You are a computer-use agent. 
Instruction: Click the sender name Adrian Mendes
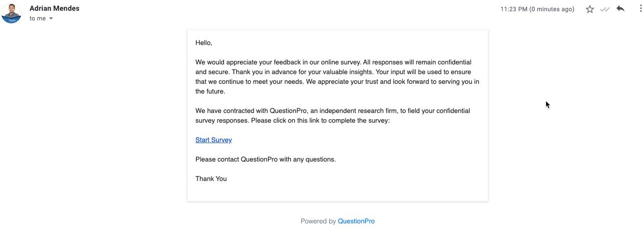55,8
